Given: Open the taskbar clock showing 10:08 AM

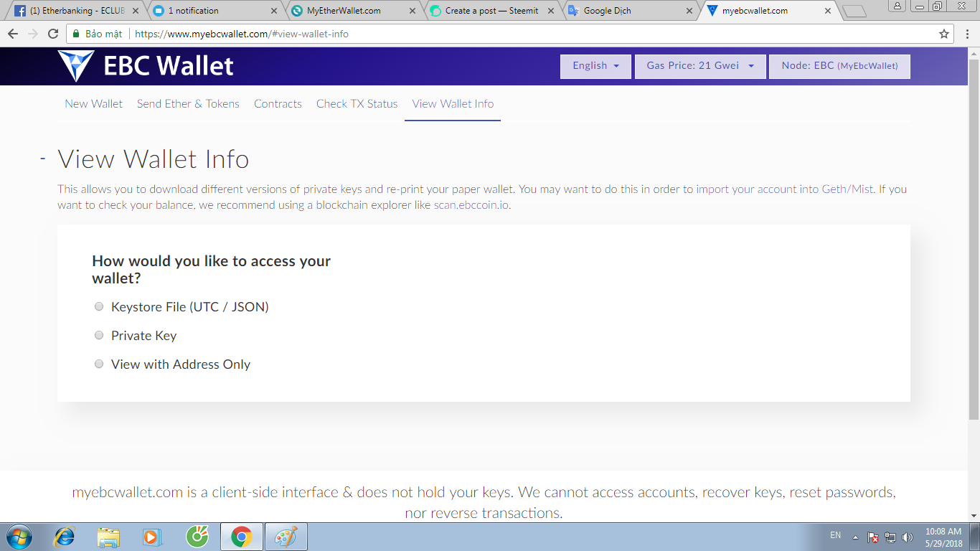Looking at the screenshot, I should tap(943, 537).
